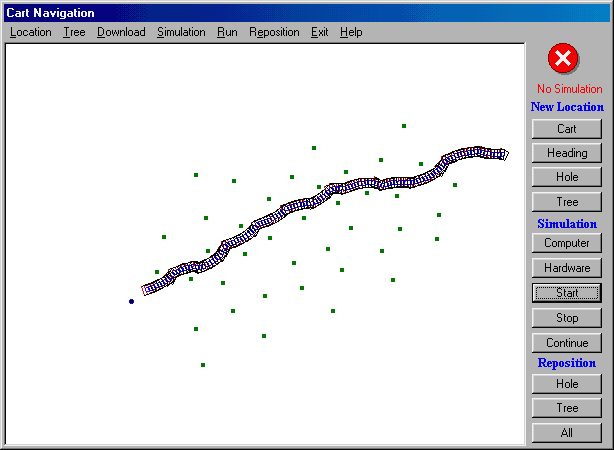
Task: Stop the simulation
Action: coord(567,318)
